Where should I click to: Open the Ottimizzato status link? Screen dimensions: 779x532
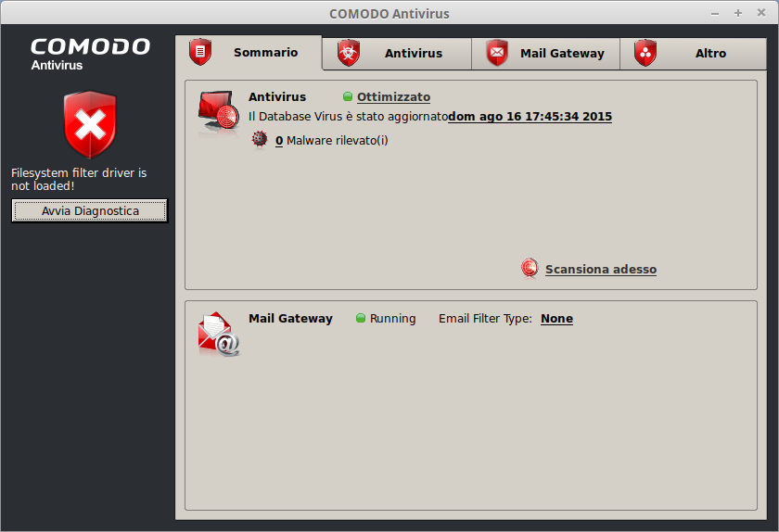click(393, 97)
